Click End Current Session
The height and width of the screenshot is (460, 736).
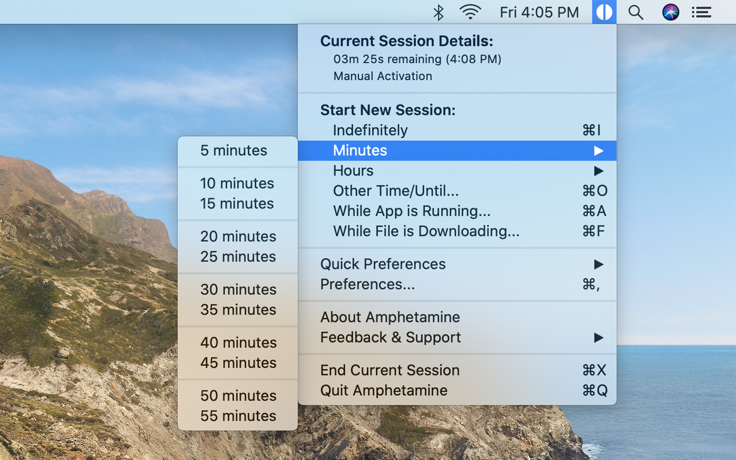coord(457,370)
